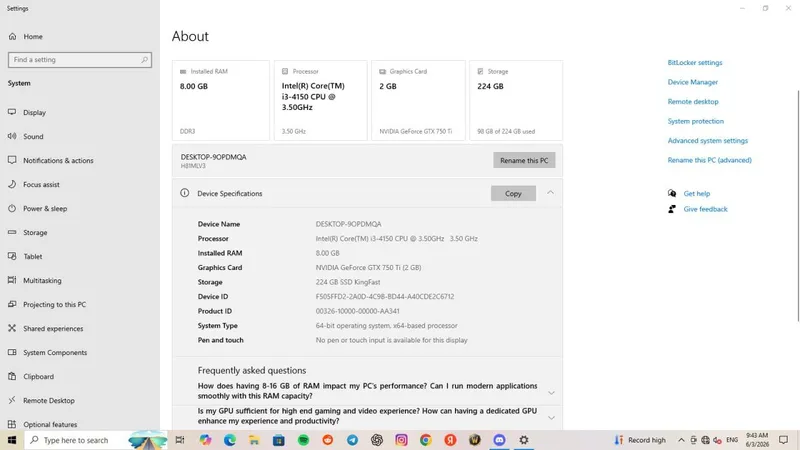
Task: Open Reddit from the taskbar
Action: (x=328, y=440)
